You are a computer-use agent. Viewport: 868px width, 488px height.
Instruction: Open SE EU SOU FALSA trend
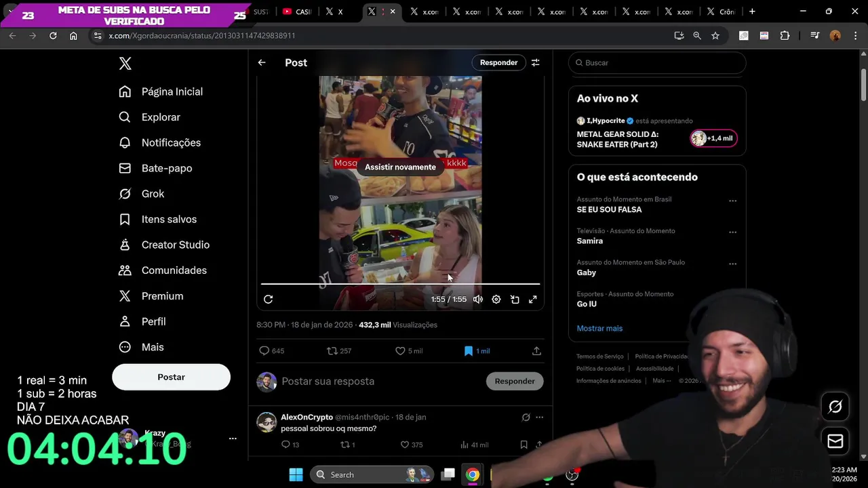pos(609,210)
